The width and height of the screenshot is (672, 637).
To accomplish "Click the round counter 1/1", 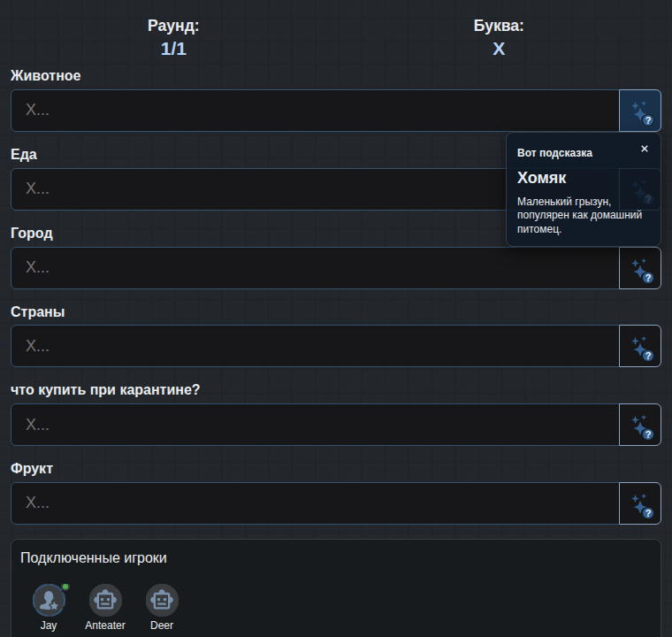I will coord(173,49).
